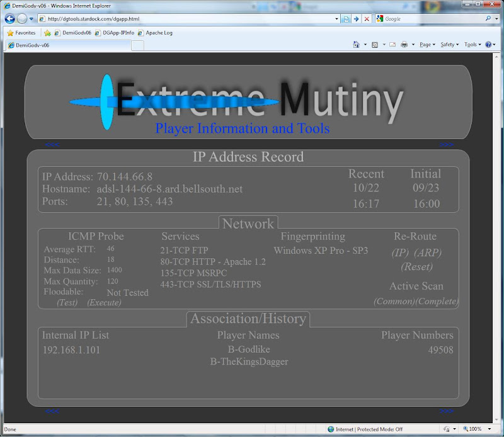This screenshot has height=437, width=504.
Task: Click the Extreme Mutiny logo banner
Action: tap(248, 102)
